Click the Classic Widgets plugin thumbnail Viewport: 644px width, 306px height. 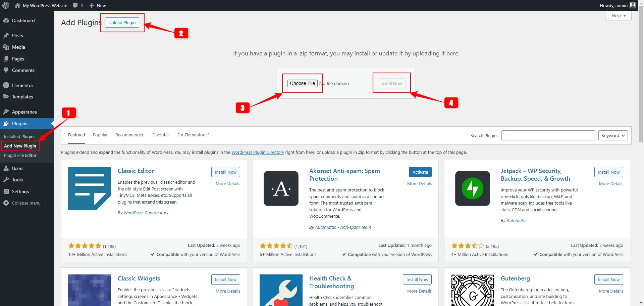coord(90,290)
